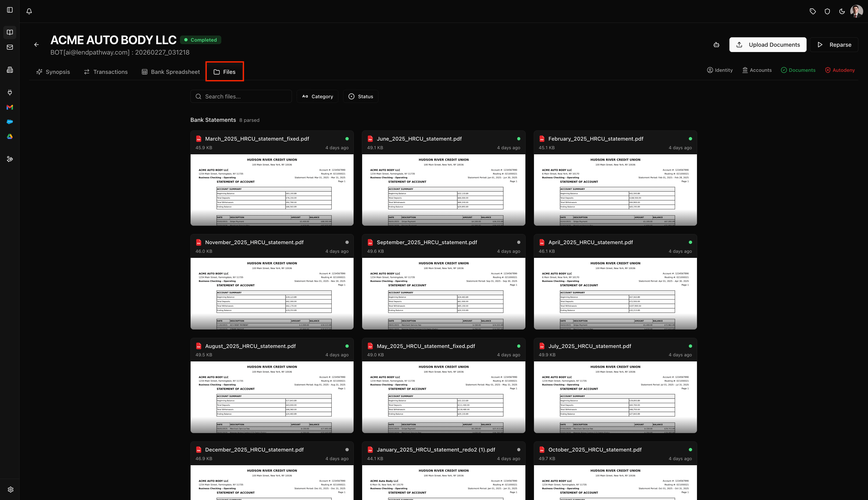Screen dimensions: 868x500
Task: Focus the Search files field
Action: pos(241,96)
